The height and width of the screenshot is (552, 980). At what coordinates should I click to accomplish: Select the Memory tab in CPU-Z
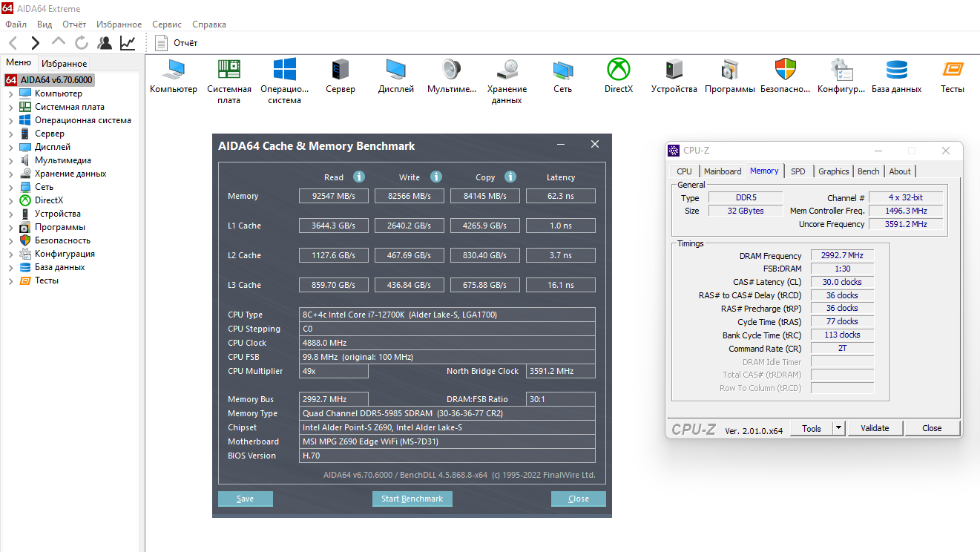pyautogui.click(x=764, y=171)
